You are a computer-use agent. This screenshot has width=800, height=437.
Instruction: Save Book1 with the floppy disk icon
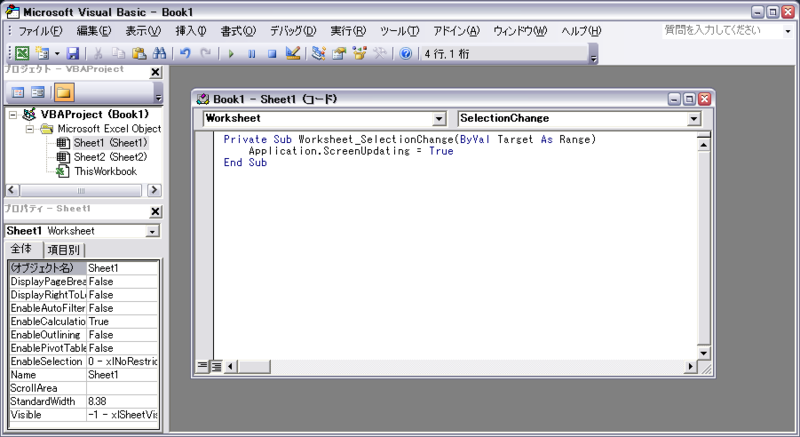tap(73, 53)
